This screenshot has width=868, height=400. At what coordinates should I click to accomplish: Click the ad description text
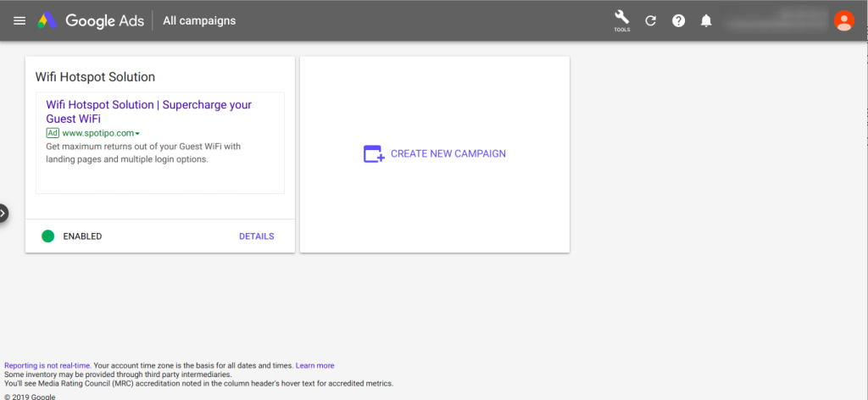point(142,153)
